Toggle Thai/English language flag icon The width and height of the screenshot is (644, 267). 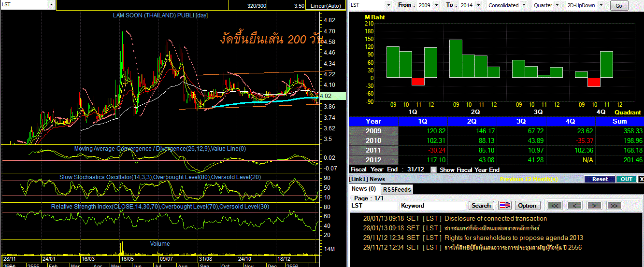pos(505,205)
